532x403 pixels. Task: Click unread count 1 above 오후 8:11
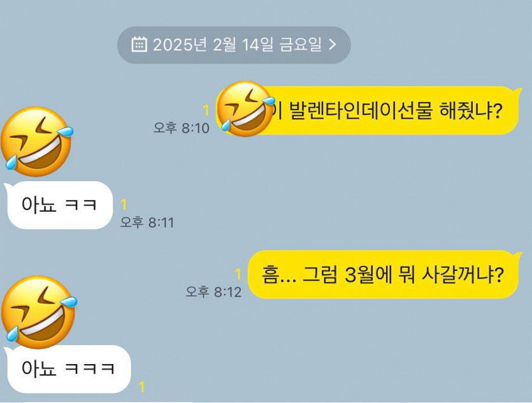[124, 205]
